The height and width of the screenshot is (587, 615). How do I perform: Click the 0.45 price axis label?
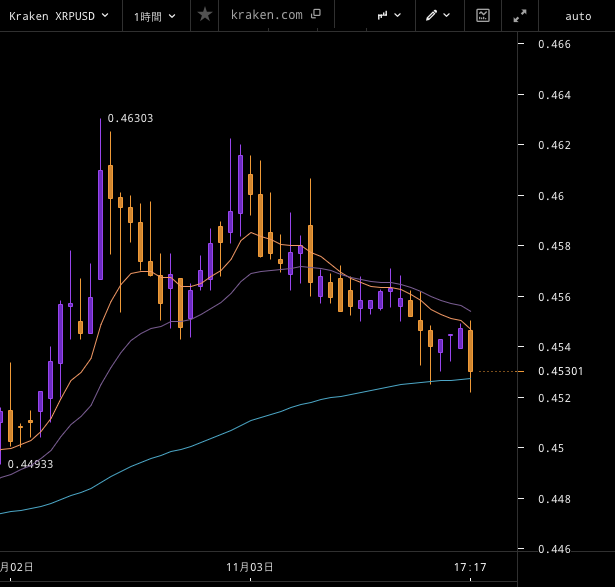[x=551, y=448]
